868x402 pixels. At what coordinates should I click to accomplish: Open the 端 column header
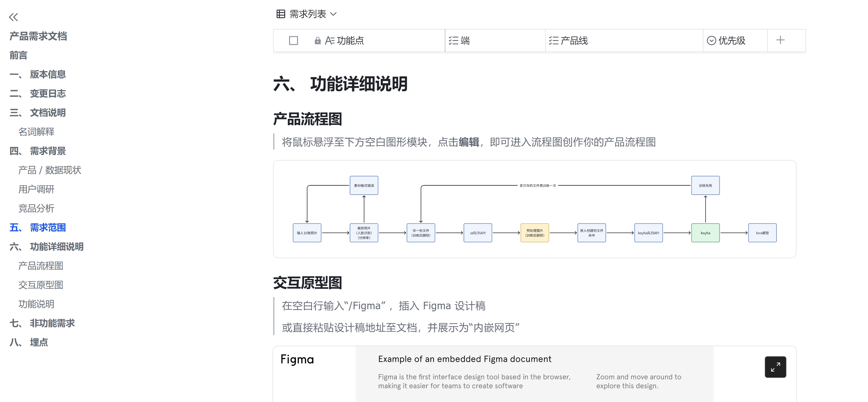pos(495,40)
